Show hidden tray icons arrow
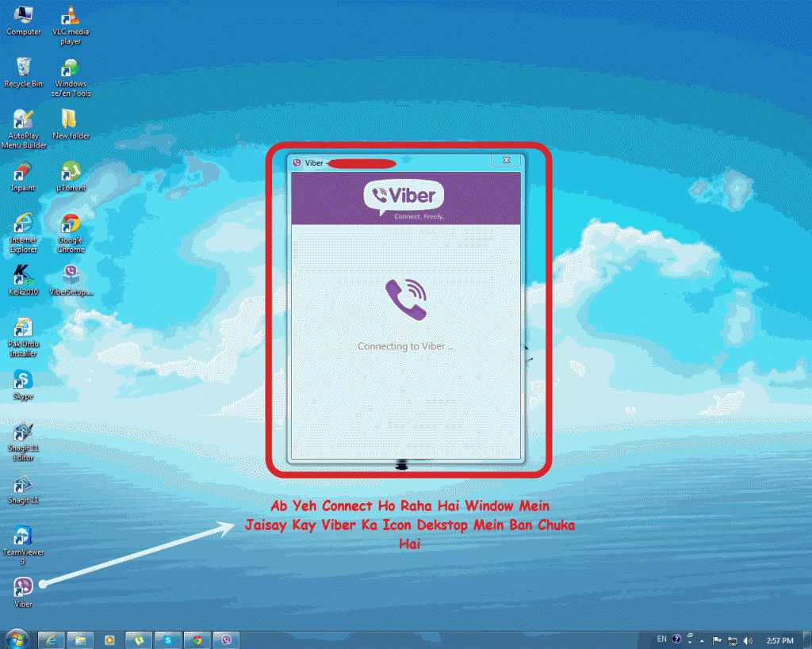This screenshot has width=812, height=649. point(702,641)
